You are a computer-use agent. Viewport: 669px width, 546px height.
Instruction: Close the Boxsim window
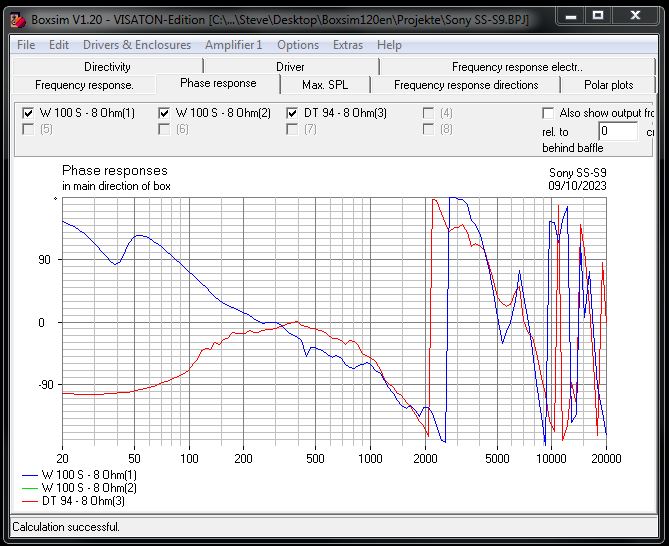635,16
